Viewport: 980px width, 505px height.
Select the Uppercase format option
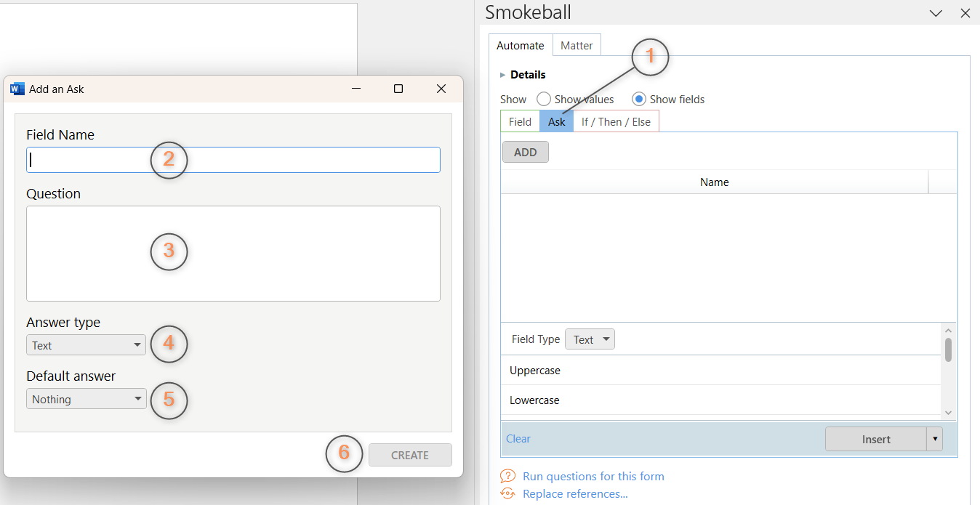tap(720, 371)
